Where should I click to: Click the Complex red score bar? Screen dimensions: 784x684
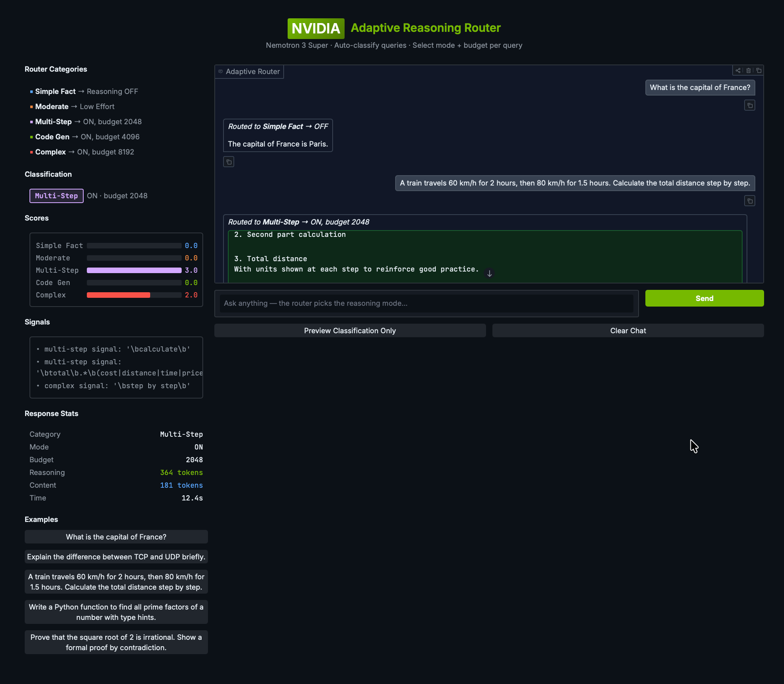[118, 295]
